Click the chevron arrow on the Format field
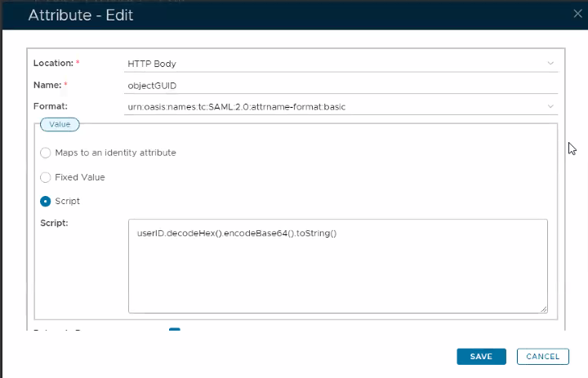Image resolution: width=588 pixels, height=378 pixels. pyautogui.click(x=550, y=106)
